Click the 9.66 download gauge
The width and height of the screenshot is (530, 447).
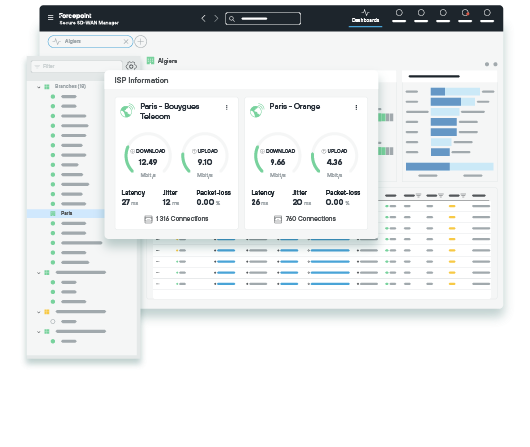278,156
